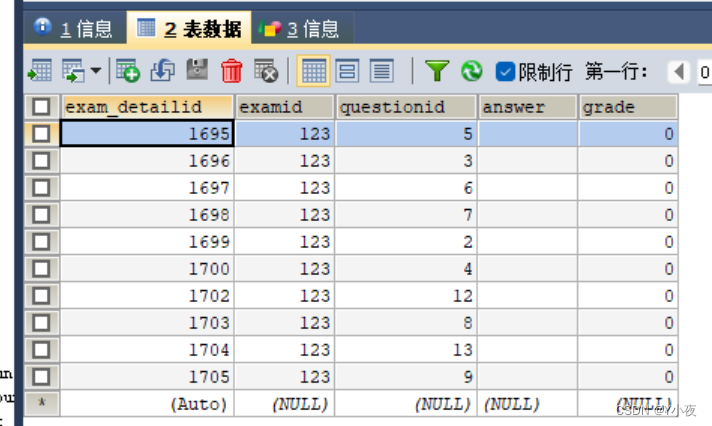Click the first row number input field

[x=705, y=72]
